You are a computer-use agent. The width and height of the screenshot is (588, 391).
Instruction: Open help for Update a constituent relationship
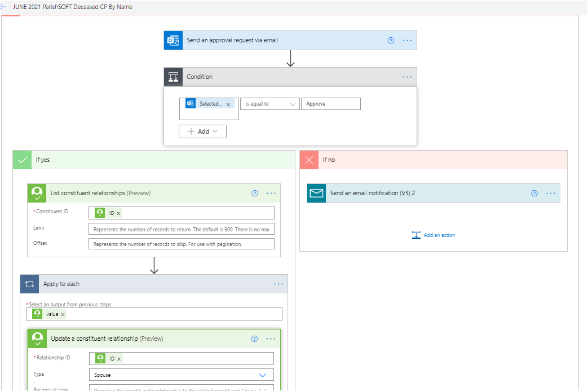pos(255,339)
